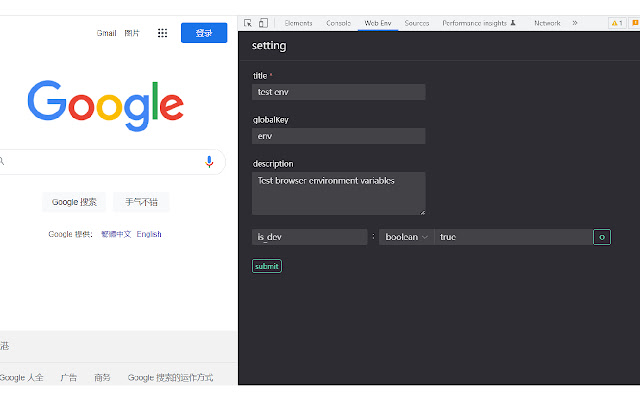Show more DevTools tabs with double chevron
Image resolution: width=640 pixels, height=400 pixels.
575,23
